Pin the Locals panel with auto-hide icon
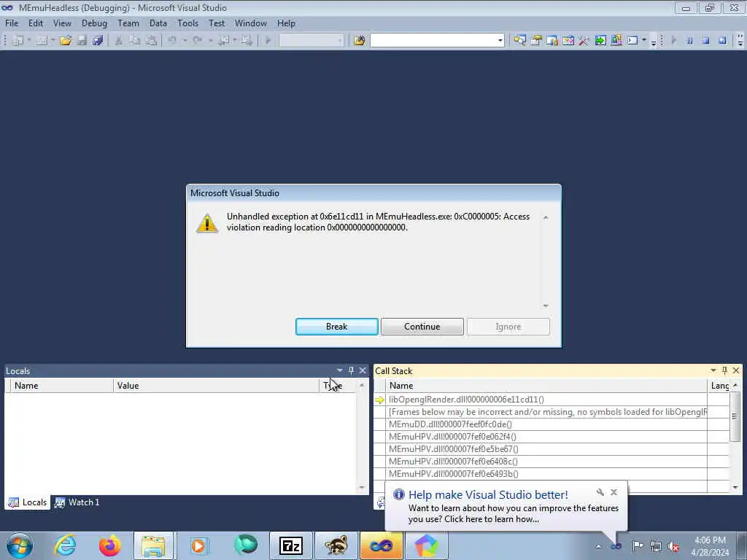 tap(351, 370)
